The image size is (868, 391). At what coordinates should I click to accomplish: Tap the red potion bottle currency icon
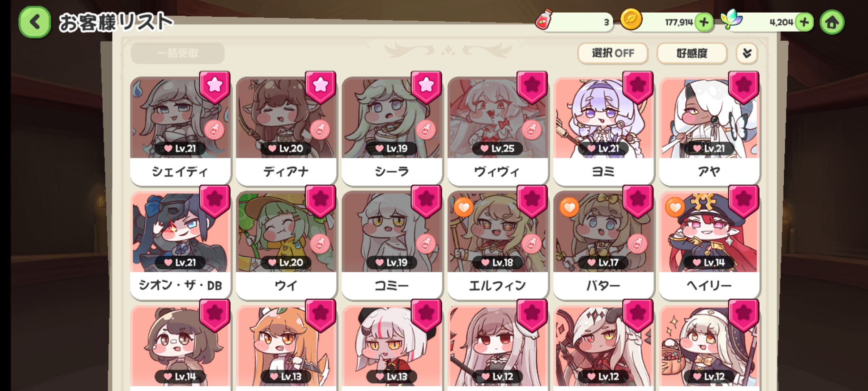click(543, 20)
